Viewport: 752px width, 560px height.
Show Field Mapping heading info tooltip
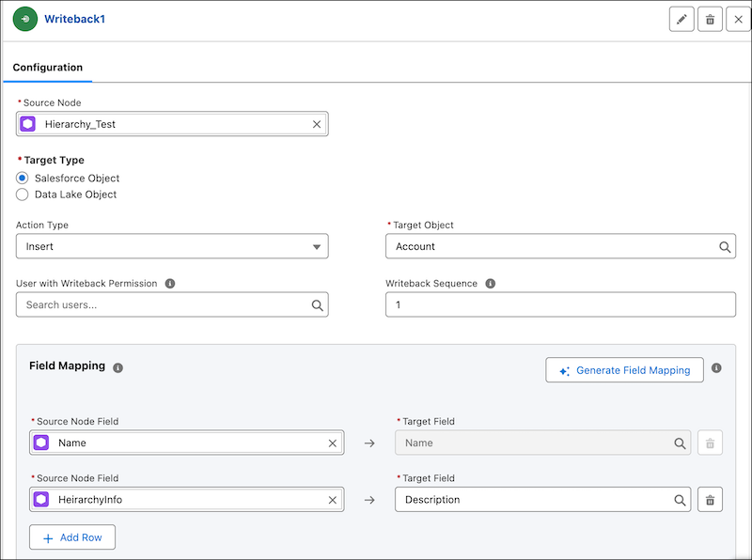coord(118,367)
